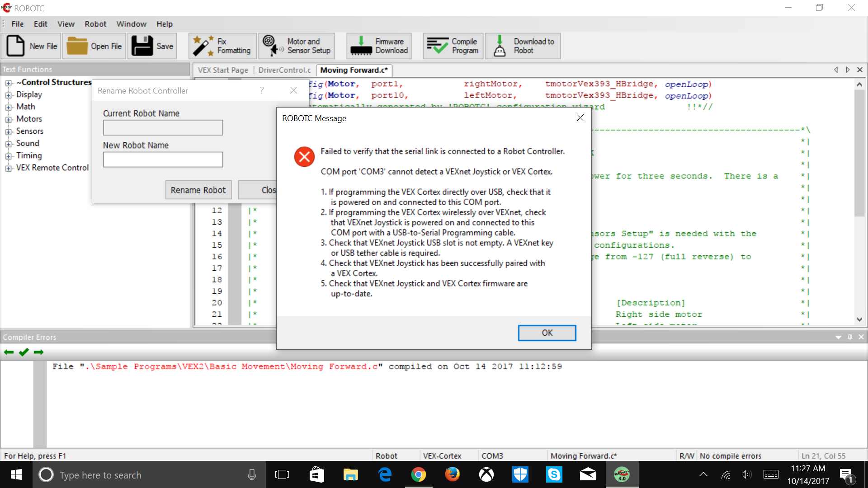868x488 pixels.
Task: Expand Motors tree node
Action: coord(8,120)
